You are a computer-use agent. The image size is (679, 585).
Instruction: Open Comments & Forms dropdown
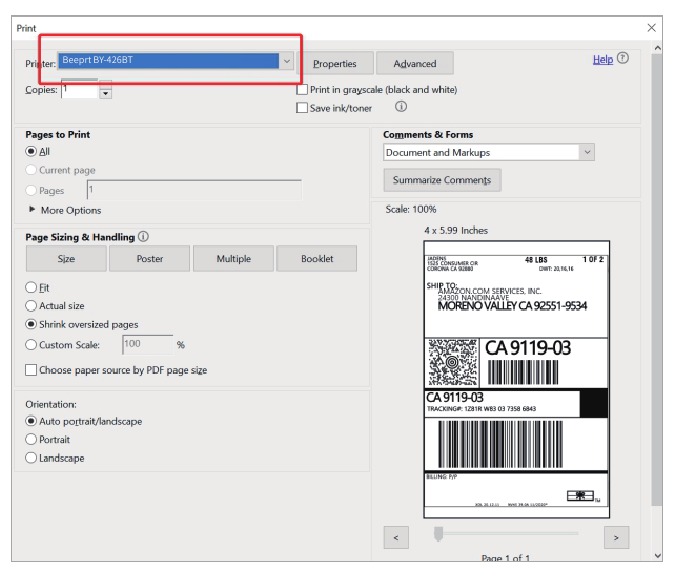[489, 152]
